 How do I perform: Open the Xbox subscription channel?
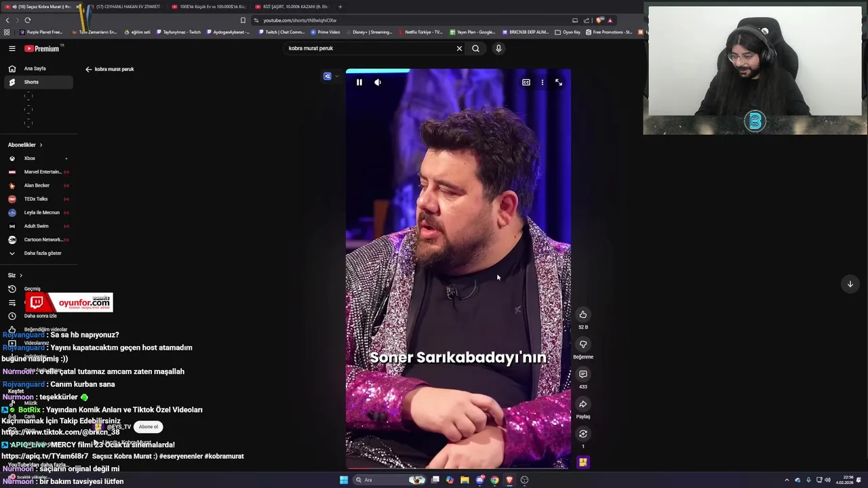[37, 159]
